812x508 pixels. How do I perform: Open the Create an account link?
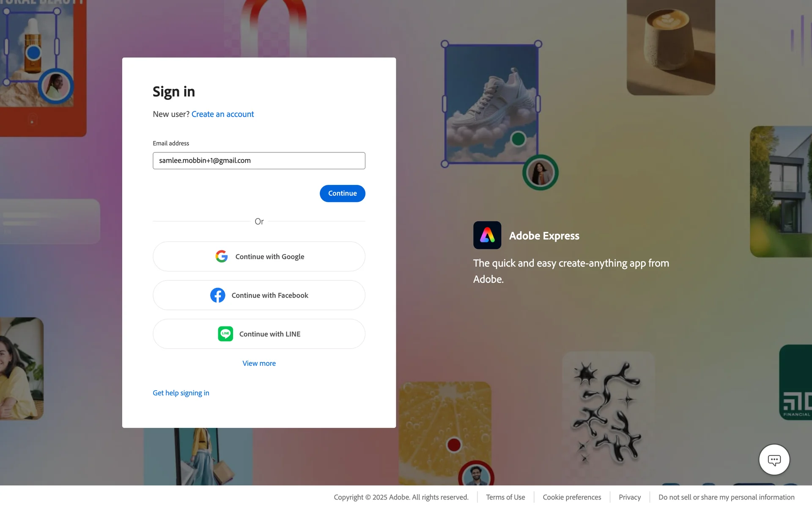pos(222,114)
